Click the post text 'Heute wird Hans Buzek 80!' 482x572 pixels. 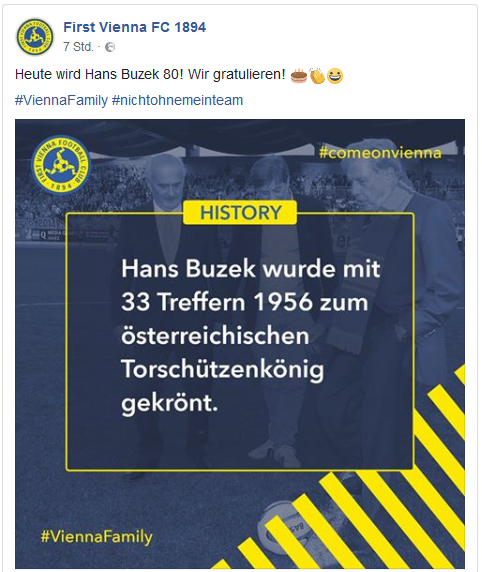coord(99,74)
